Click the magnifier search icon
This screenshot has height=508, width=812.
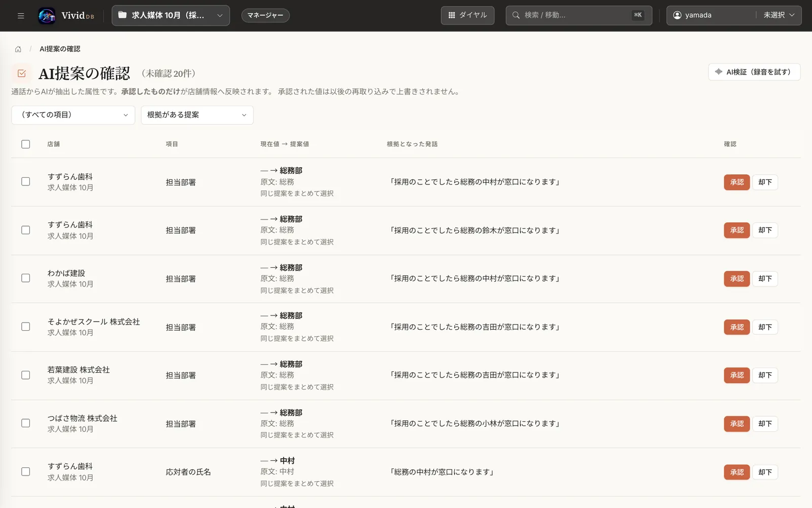coord(516,15)
